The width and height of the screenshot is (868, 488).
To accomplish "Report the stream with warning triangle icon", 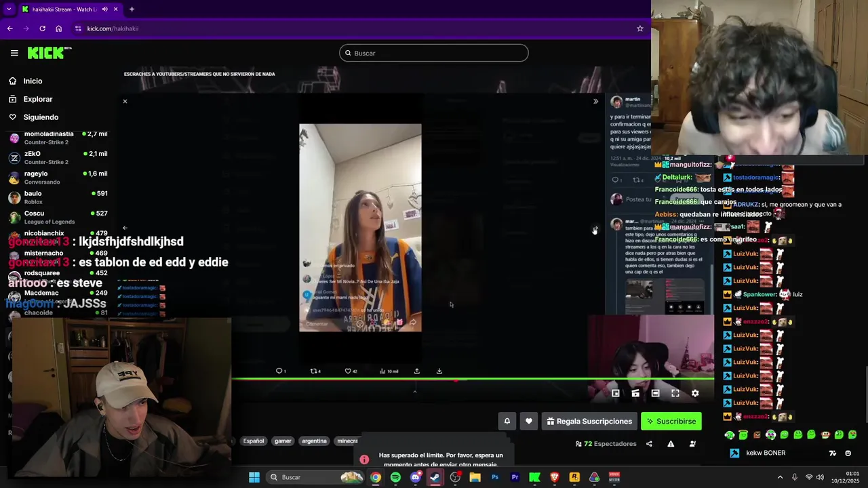I will [671, 444].
